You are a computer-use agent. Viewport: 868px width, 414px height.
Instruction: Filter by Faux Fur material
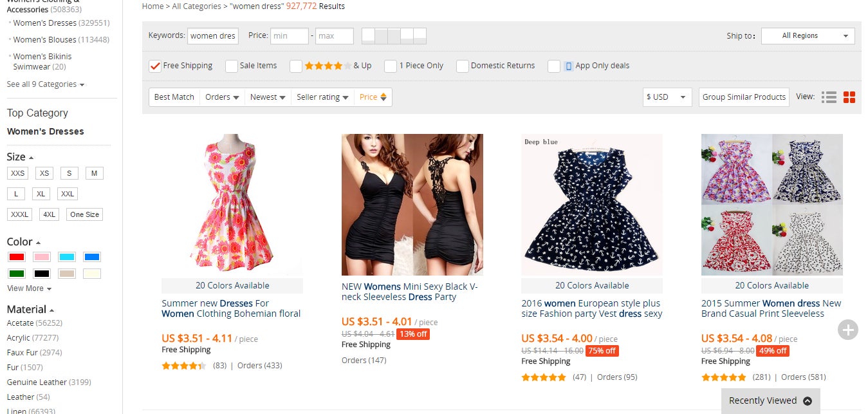pyautogui.click(x=23, y=353)
